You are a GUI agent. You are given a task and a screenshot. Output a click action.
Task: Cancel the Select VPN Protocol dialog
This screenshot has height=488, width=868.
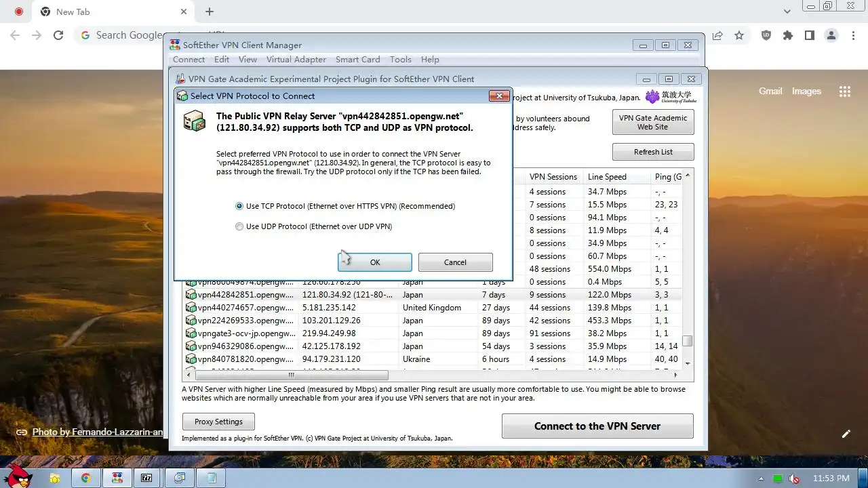(x=455, y=262)
